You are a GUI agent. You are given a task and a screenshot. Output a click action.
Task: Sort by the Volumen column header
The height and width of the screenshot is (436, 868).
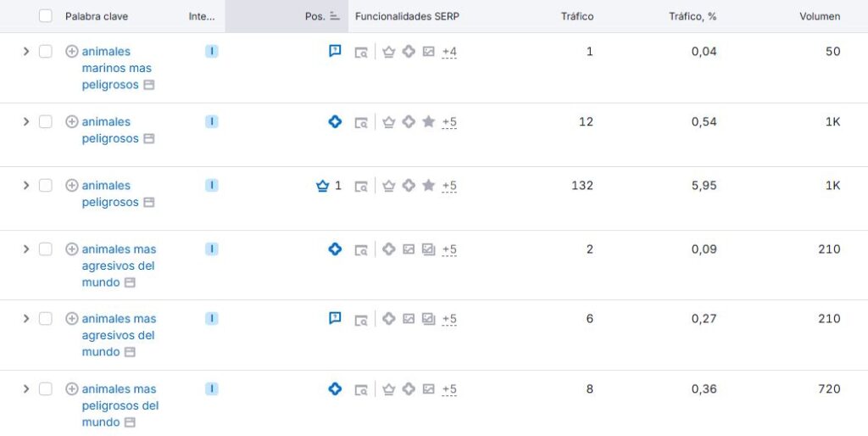pos(820,16)
